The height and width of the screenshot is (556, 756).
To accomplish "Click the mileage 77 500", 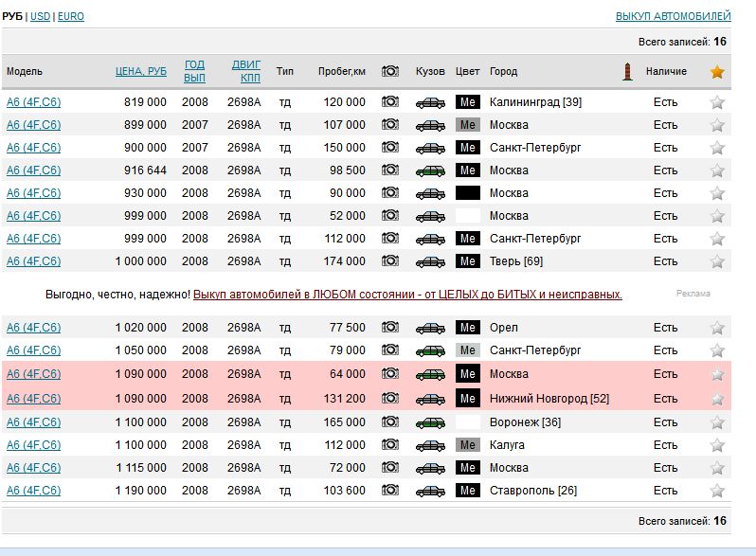I will (347, 327).
